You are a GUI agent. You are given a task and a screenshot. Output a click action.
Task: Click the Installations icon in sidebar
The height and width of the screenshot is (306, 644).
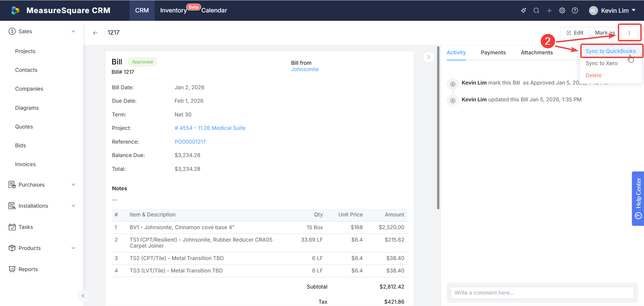[12, 206]
